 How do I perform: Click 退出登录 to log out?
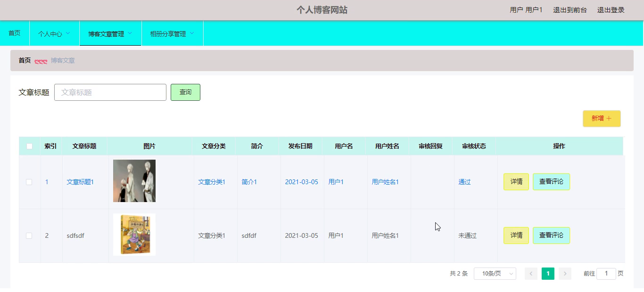point(611,10)
